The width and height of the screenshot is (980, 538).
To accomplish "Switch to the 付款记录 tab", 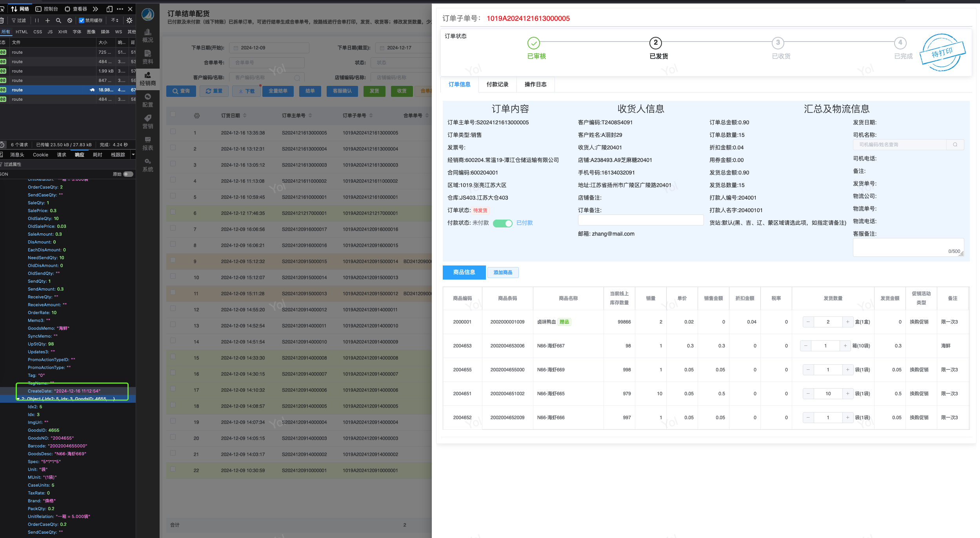I will [x=497, y=84].
